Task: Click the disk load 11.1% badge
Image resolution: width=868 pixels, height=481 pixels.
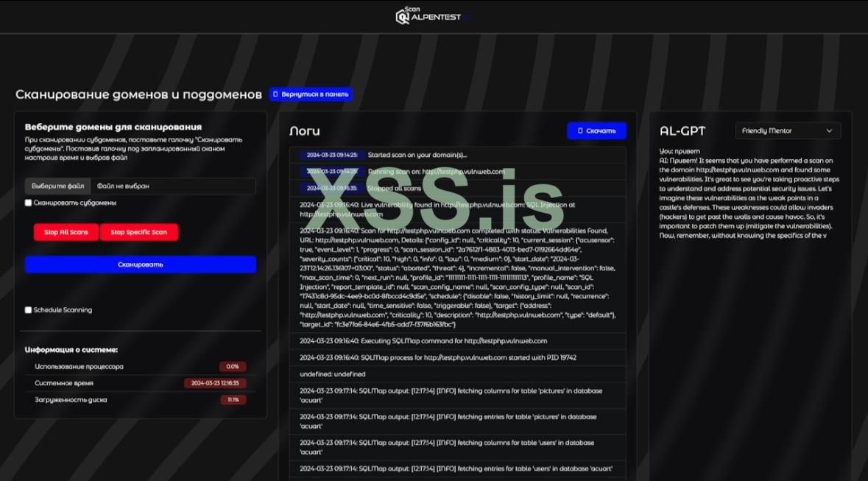Action: tap(233, 399)
